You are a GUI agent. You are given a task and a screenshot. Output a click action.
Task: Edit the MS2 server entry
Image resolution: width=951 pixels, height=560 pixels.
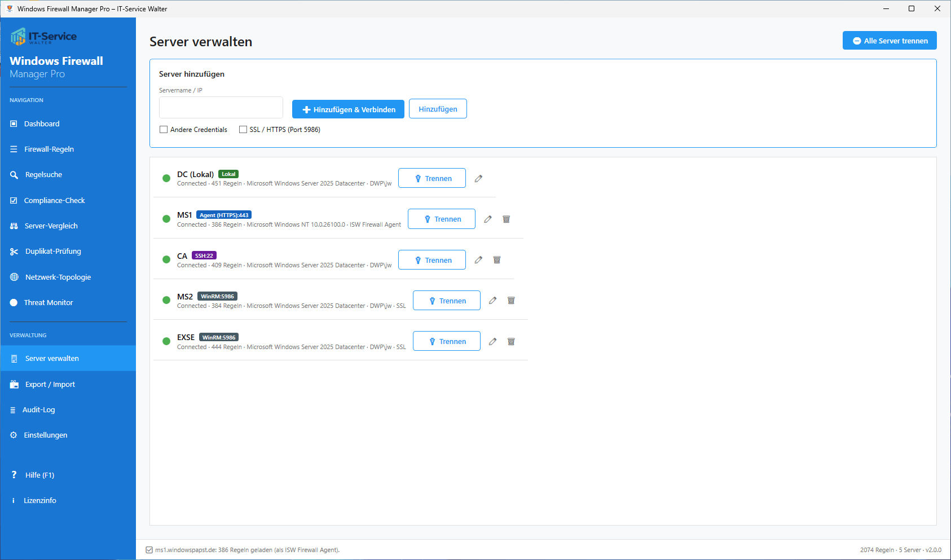(x=492, y=301)
